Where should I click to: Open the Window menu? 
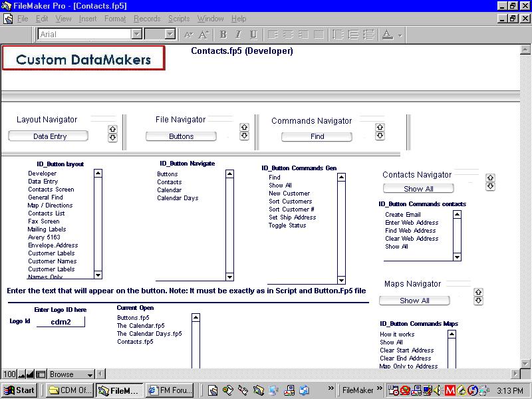click(210, 19)
